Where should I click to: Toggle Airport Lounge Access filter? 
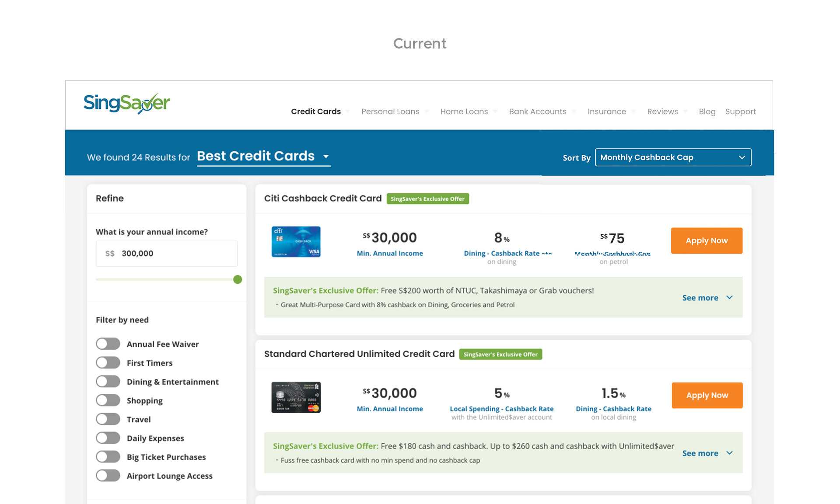tap(108, 476)
